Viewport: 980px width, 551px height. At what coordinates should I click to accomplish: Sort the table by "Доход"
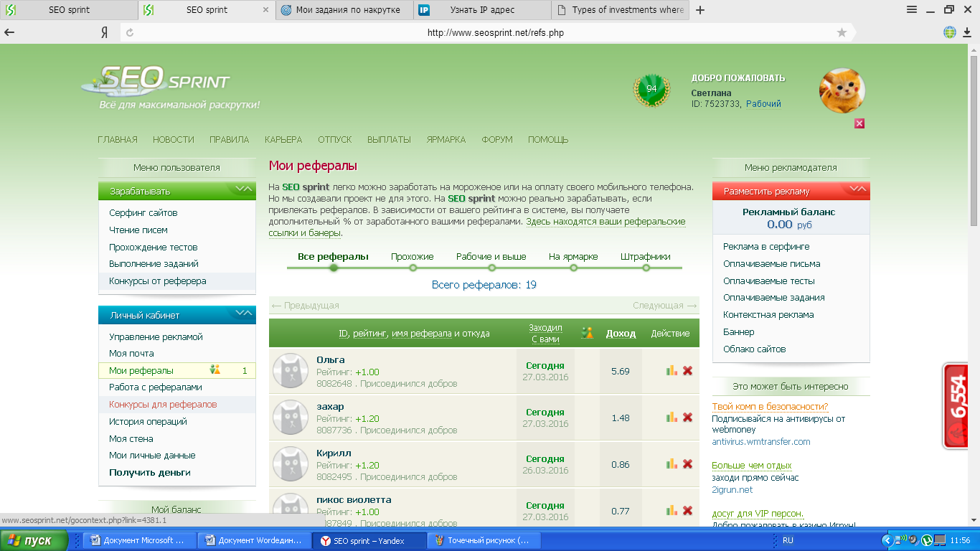click(621, 333)
